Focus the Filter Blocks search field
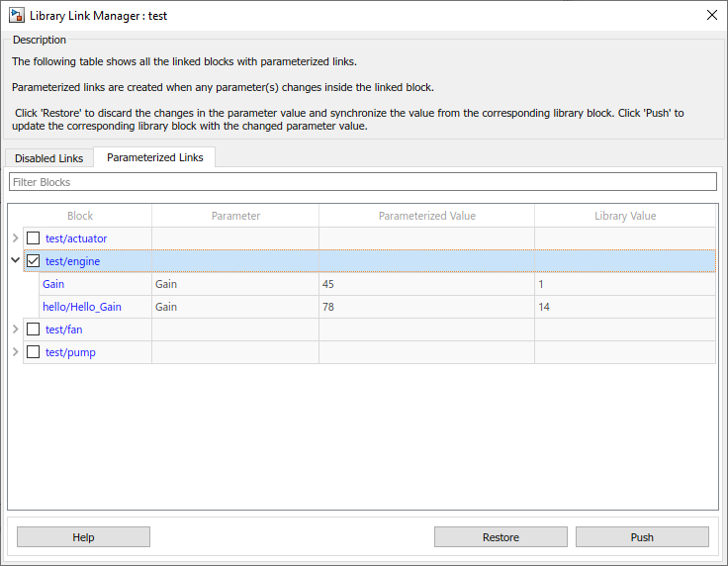The height and width of the screenshot is (566, 728). [362, 182]
